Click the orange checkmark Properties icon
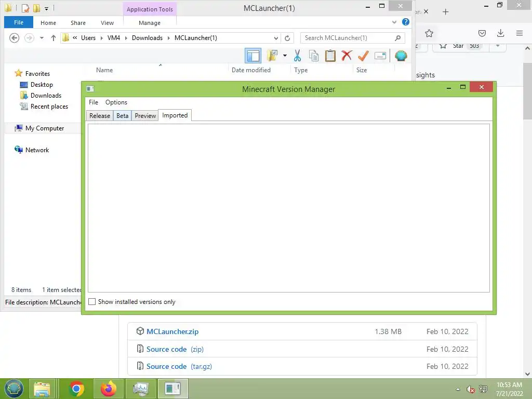 (363, 56)
